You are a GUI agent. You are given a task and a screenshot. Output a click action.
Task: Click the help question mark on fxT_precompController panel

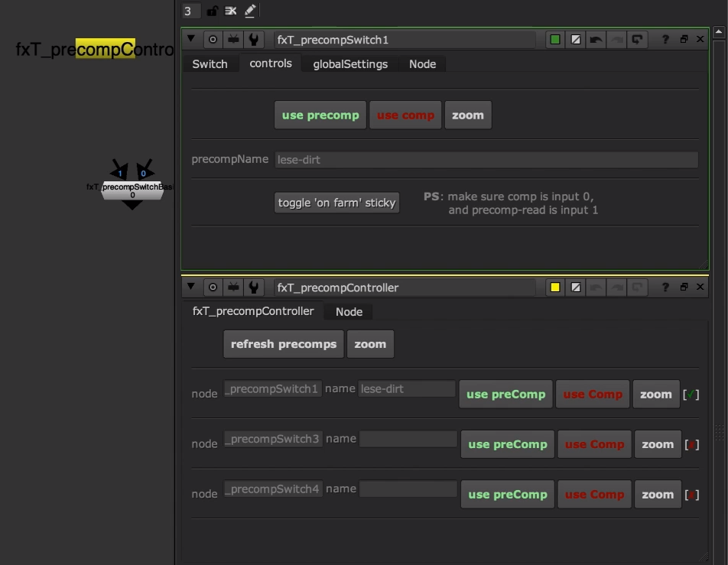click(x=665, y=287)
